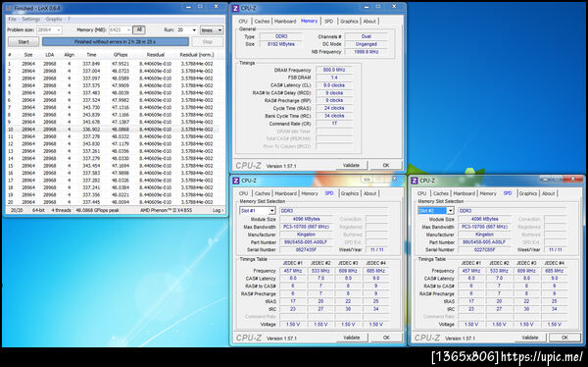Open the File menu in LinX

[12, 20]
